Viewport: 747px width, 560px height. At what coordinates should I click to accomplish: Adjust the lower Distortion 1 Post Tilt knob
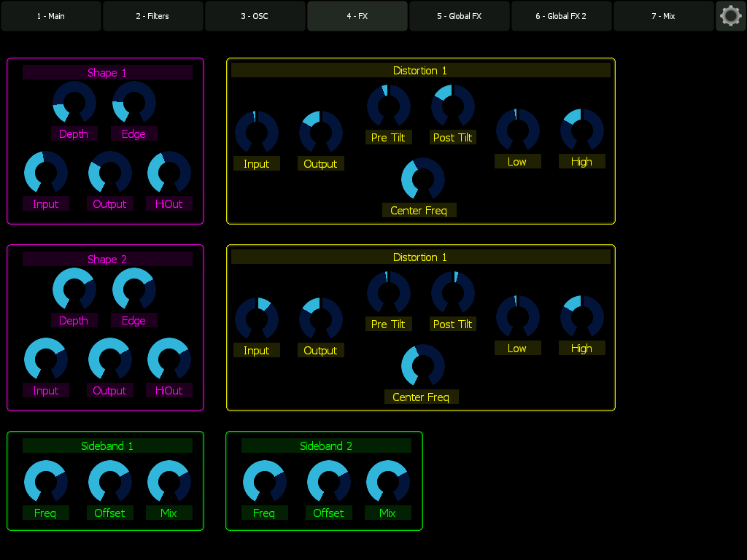point(453,293)
